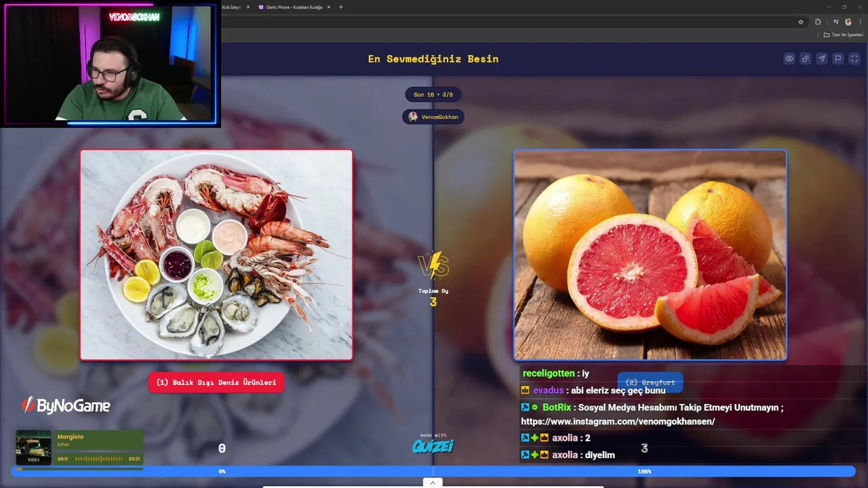This screenshot has height=488, width=868.
Task: Seek the Margiela song waveform progress
Action: 99,459
